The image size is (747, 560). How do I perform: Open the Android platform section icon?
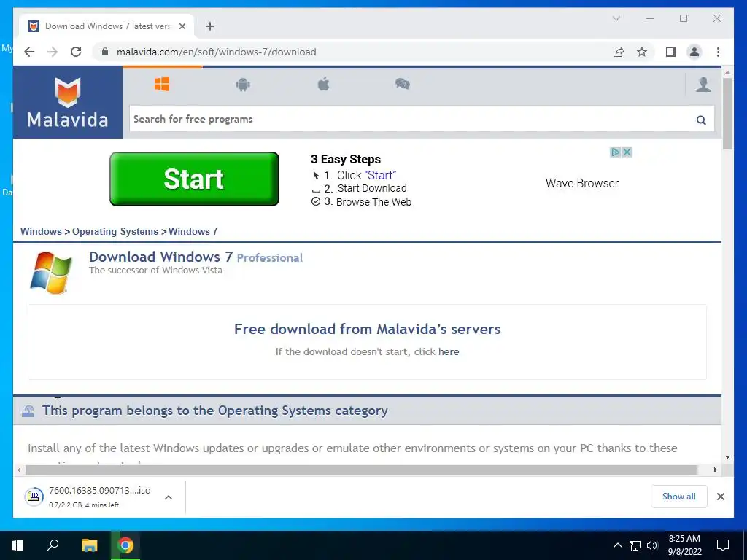243,85
